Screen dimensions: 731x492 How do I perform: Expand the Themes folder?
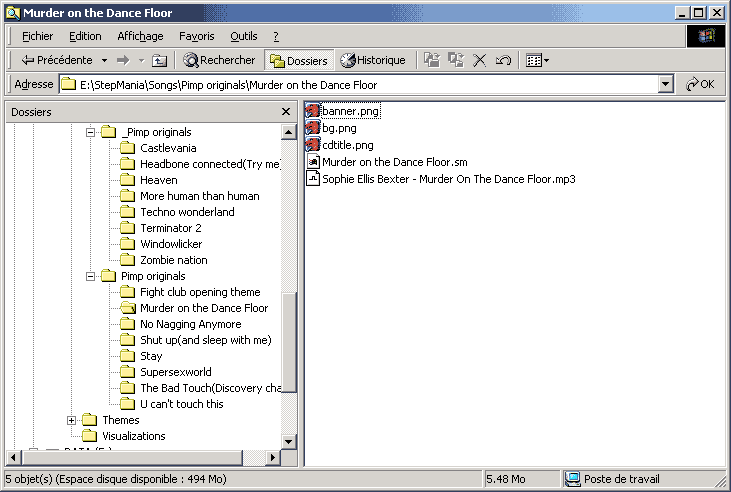[71, 421]
